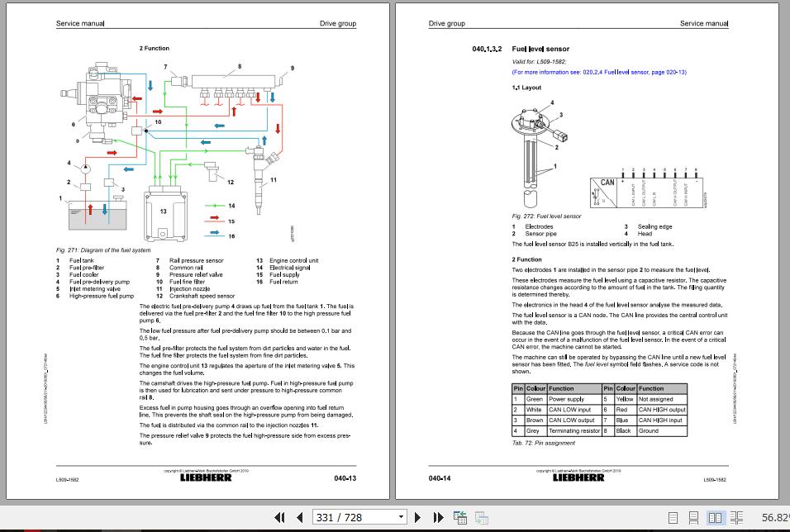Click the green previous-view icon beside the page arrows
The width and height of the screenshot is (790, 532).
pyautogui.click(x=461, y=517)
